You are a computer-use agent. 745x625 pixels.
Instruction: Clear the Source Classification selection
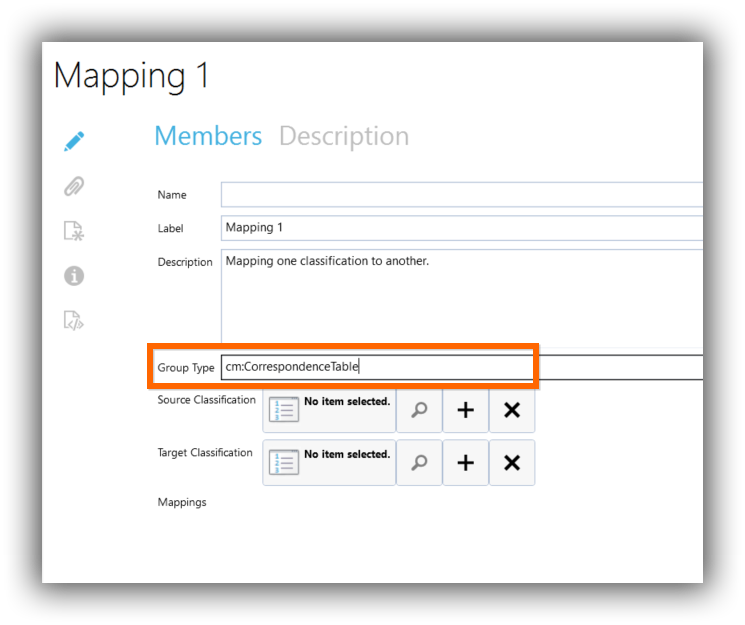coord(512,410)
